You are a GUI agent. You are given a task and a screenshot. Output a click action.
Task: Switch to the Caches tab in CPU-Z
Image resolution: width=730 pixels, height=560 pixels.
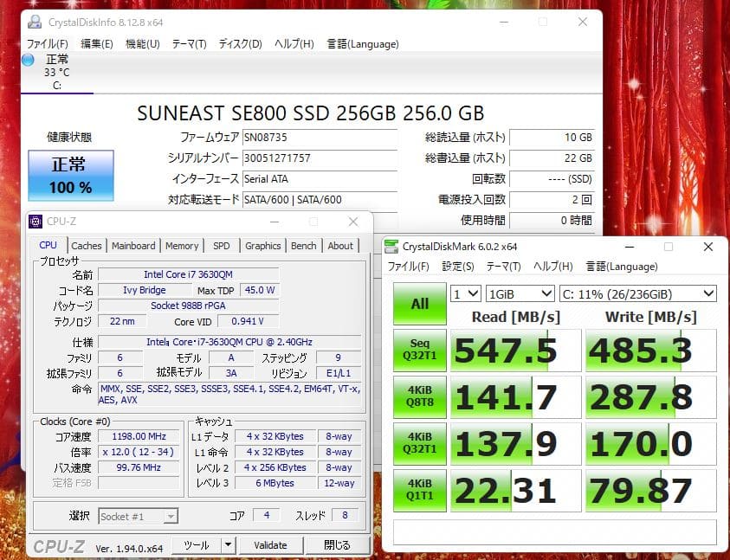tap(87, 246)
